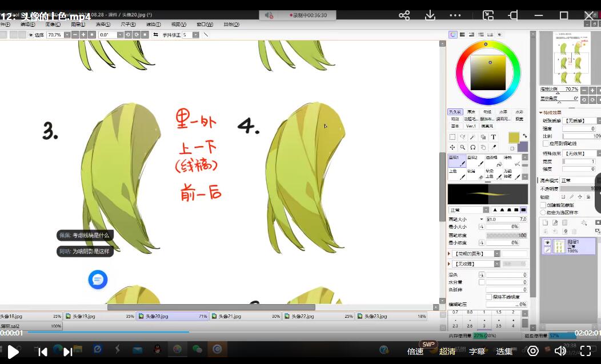Image resolution: width=601 pixels, height=364 pixels.
Task: Open brush blend mode 正常 dropdown
Action: coord(486,210)
